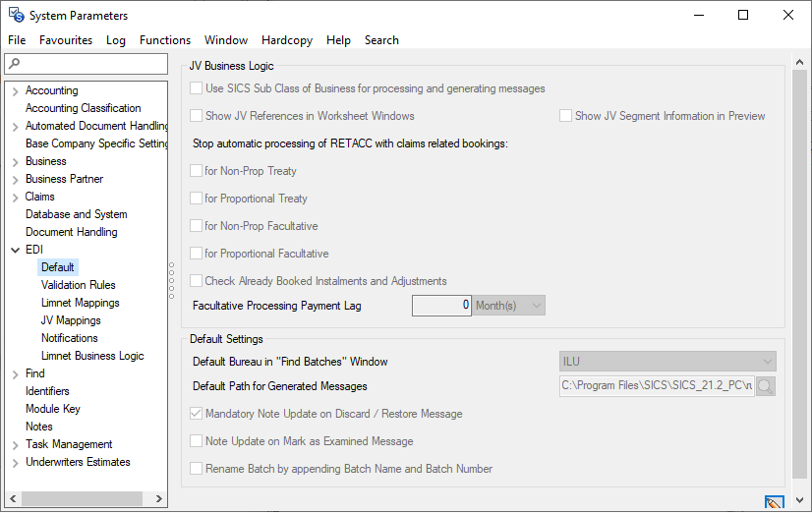Collapse the EDI tree node

(x=15, y=251)
